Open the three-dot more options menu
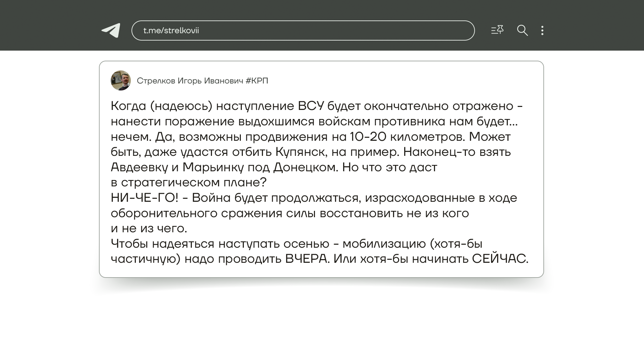Screen dimensions: 644x362 [542, 31]
